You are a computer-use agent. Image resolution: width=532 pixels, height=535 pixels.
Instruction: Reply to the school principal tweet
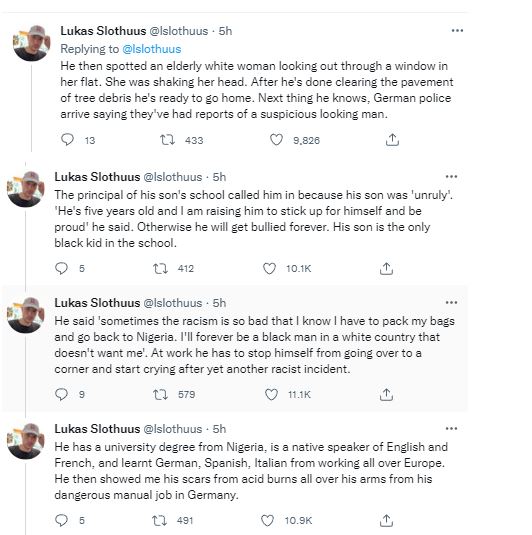coord(61,268)
